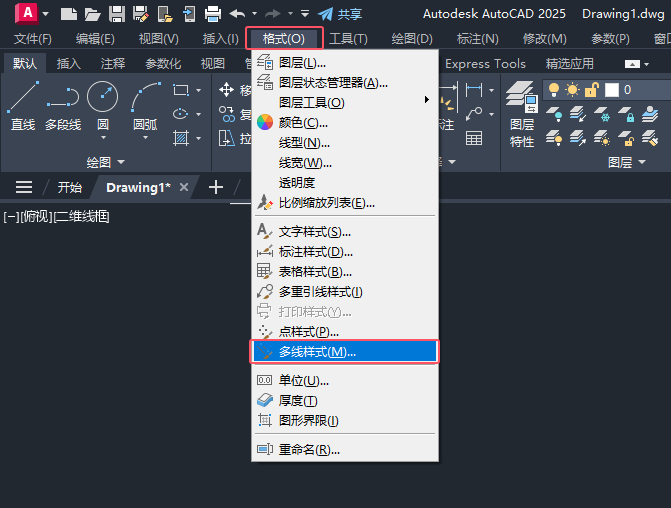Screen dimensions: 671x508
Task: Open the 文件(F) menu
Action: 33,39
